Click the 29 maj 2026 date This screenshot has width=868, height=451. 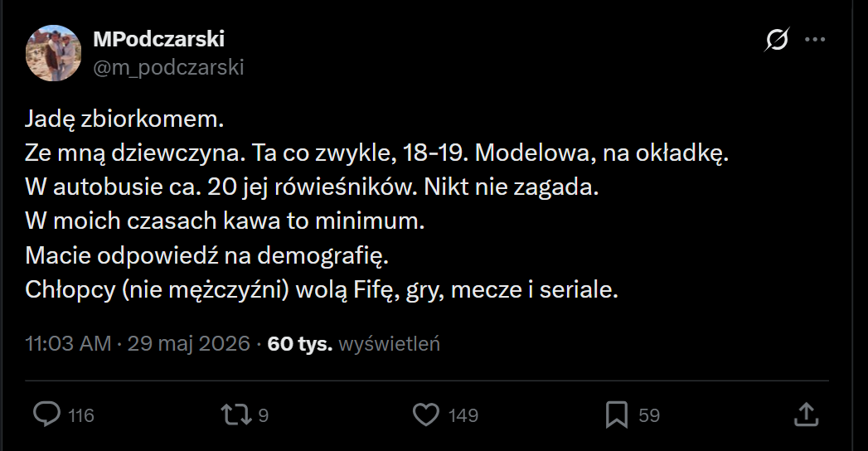189,344
